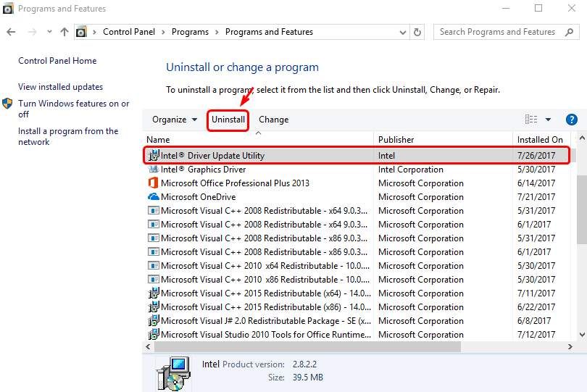Click the Back navigation arrow
The height and width of the screenshot is (392, 587).
pos(11,32)
